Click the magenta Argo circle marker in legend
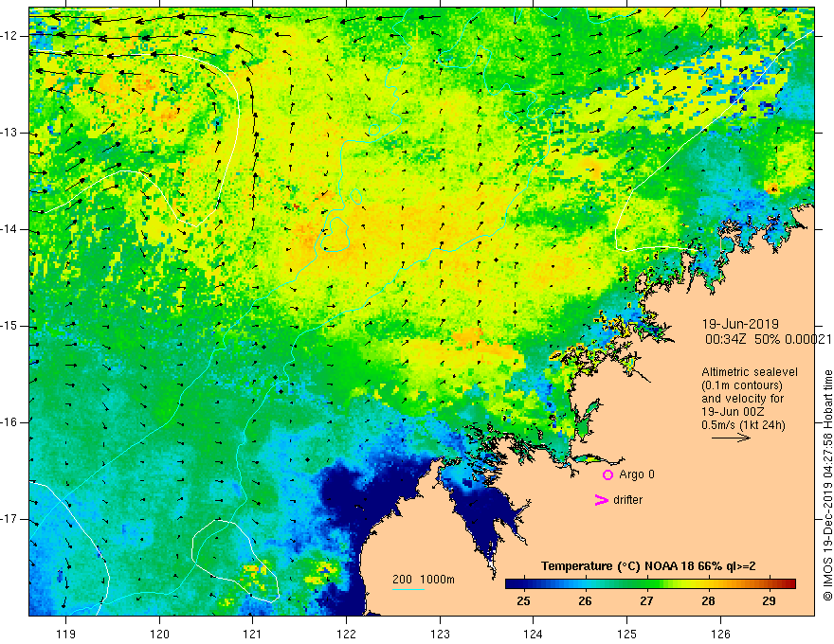834x644 pixels. pos(607,474)
